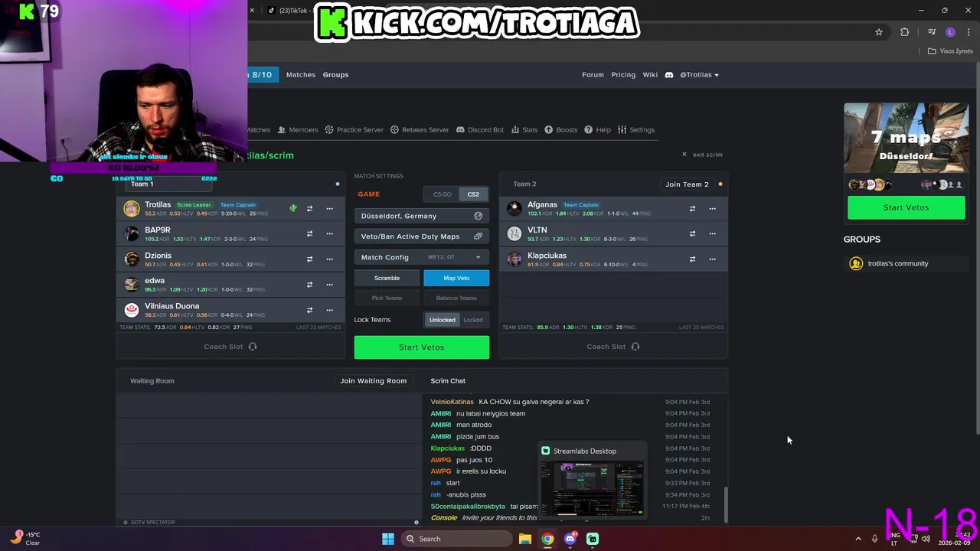
Task: Click the Streamlabs Desktop preview thumbnail
Action: coord(592,488)
